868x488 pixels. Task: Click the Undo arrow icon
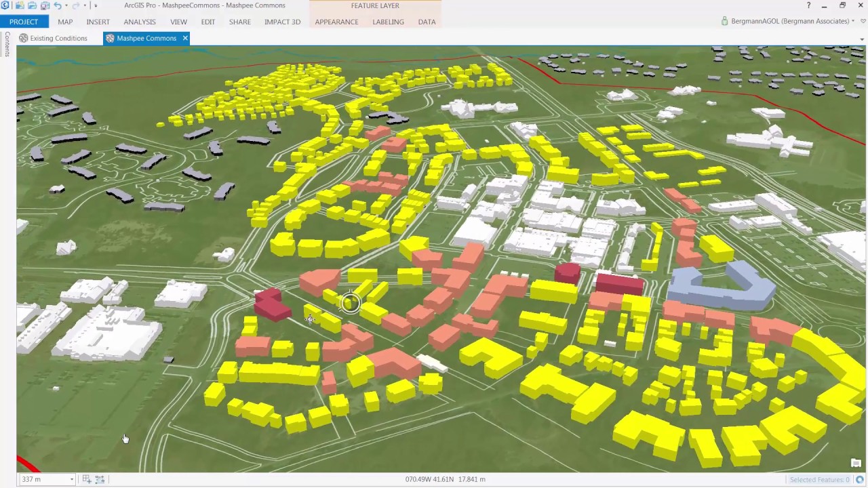(x=58, y=5)
